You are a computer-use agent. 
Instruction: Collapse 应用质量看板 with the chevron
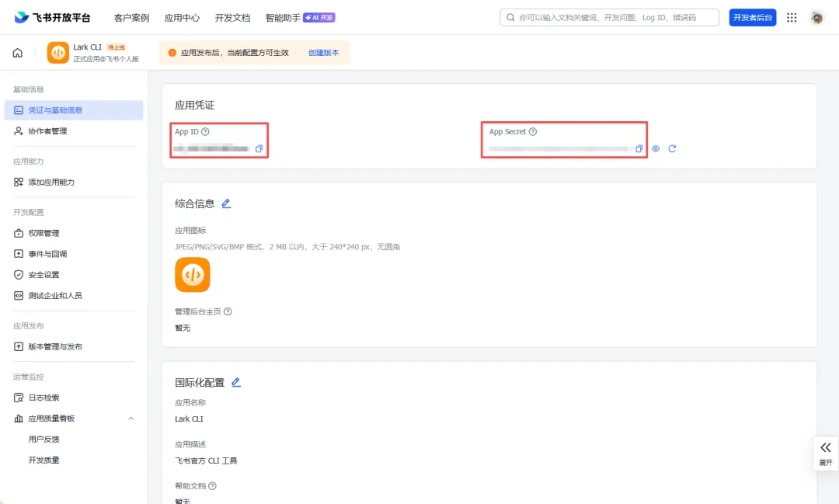(131, 419)
